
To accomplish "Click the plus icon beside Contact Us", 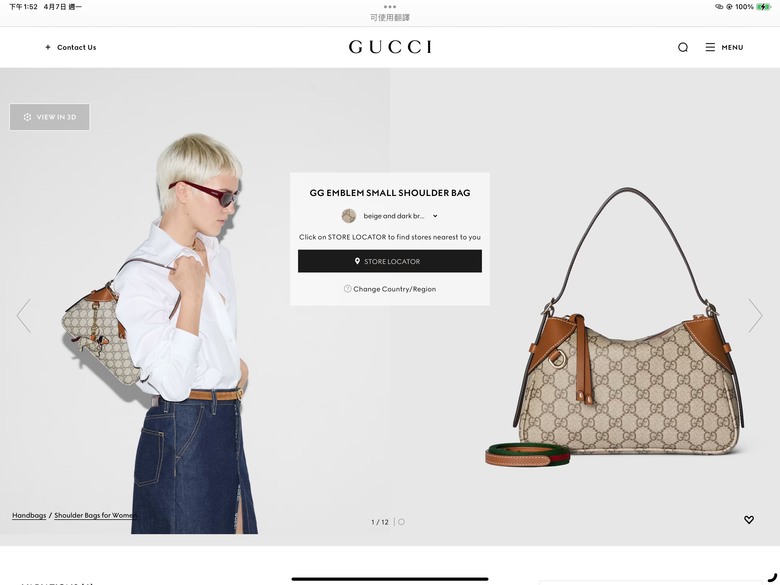I will (48, 47).
